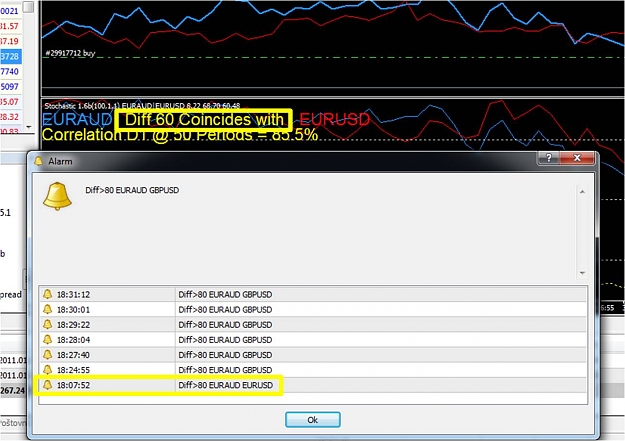This screenshot has height=441, width=625.
Task: Click bell icon in the 18:24:55 row
Action: pos(47,370)
